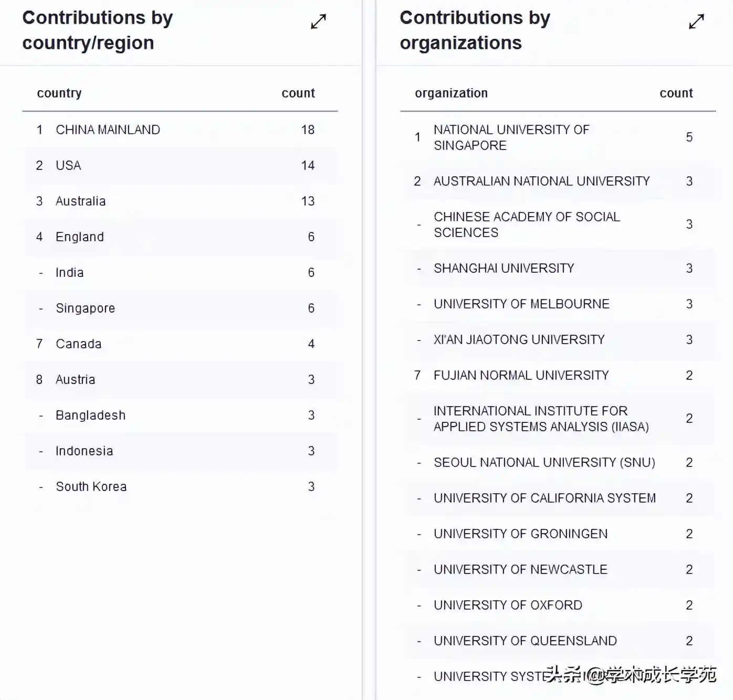Select the University of Oxford row

click(x=558, y=605)
